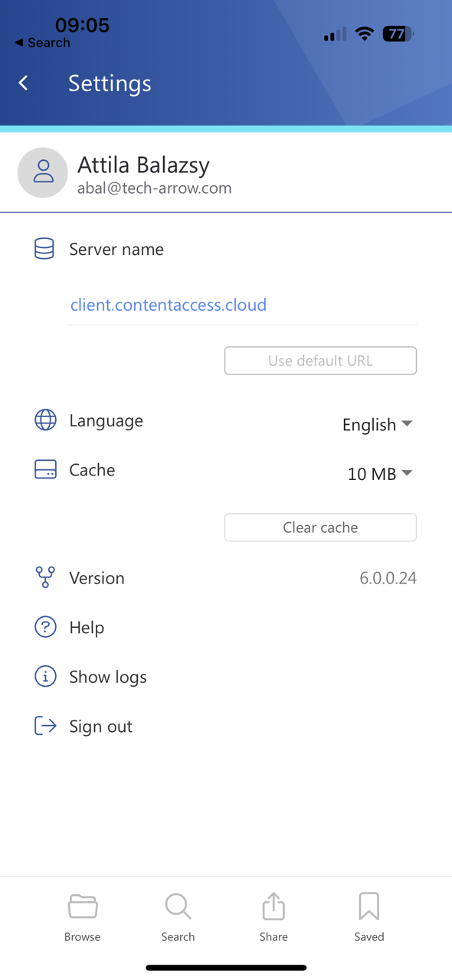Screen dimensions: 452x980
Task: Click the Sign out arrow icon
Action: pyautogui.click(x=45, y=725)
